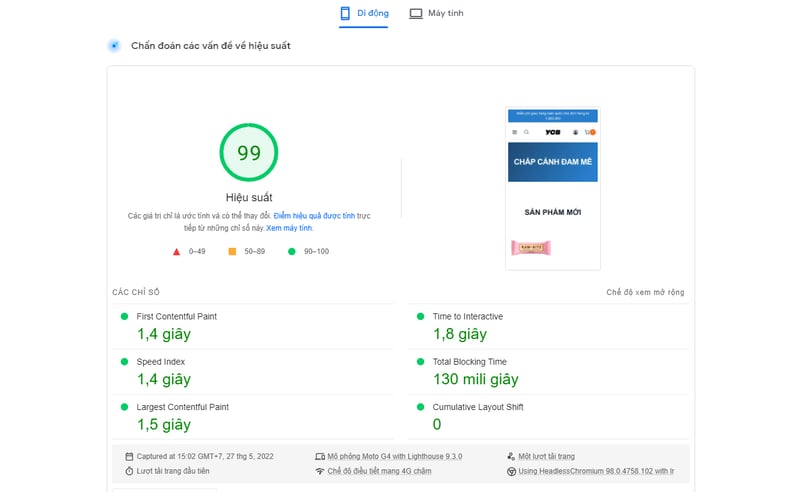Click the green 99 performance score gauge

[249, 153]
